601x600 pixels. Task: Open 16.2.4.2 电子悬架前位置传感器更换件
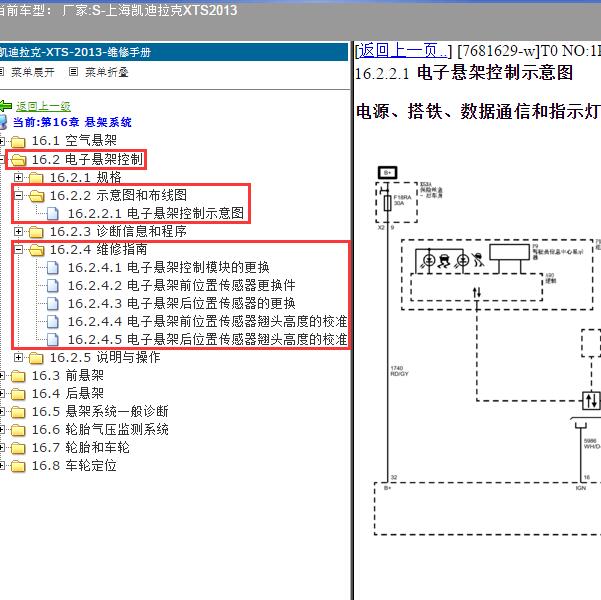click(181, 286)
